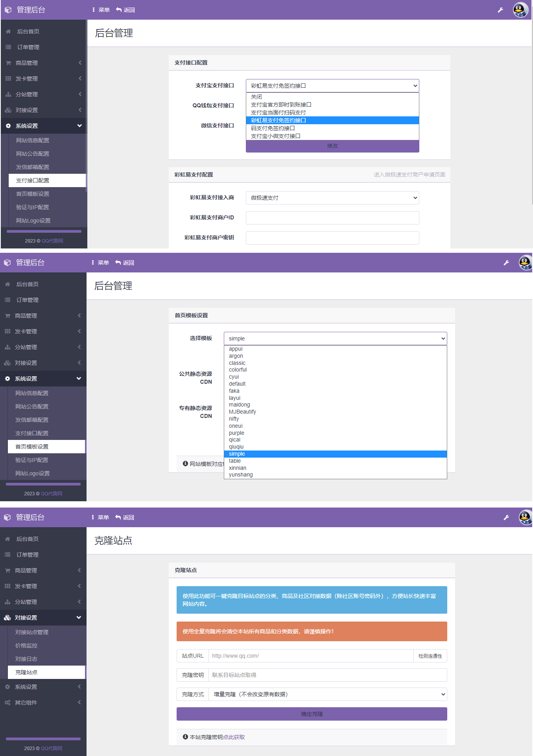Click the 其它组件 gears icon in sidebar
Viewport: 533px width, 756px height.
point(7,703)
